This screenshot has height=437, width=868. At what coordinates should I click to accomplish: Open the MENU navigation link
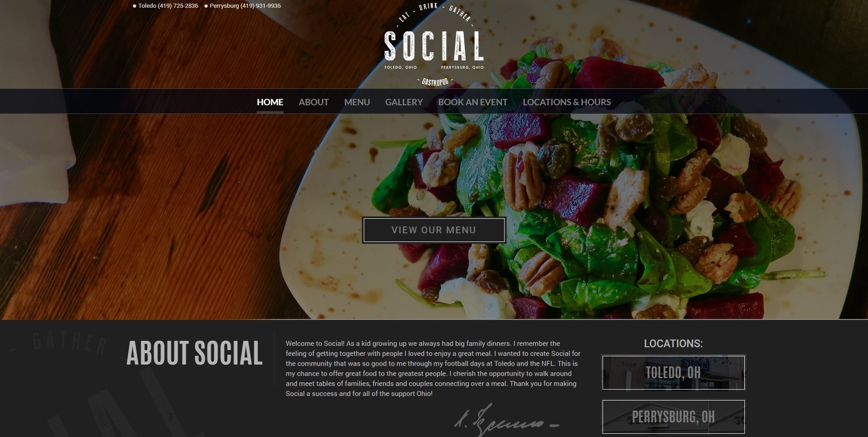[x=357, y=102]
